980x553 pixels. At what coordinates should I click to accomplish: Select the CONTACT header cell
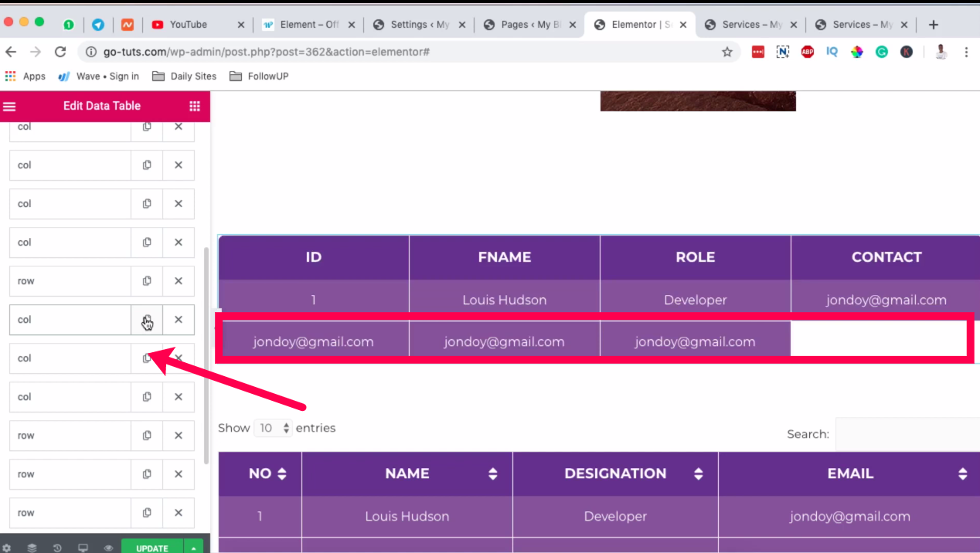(x=886, y=257)
